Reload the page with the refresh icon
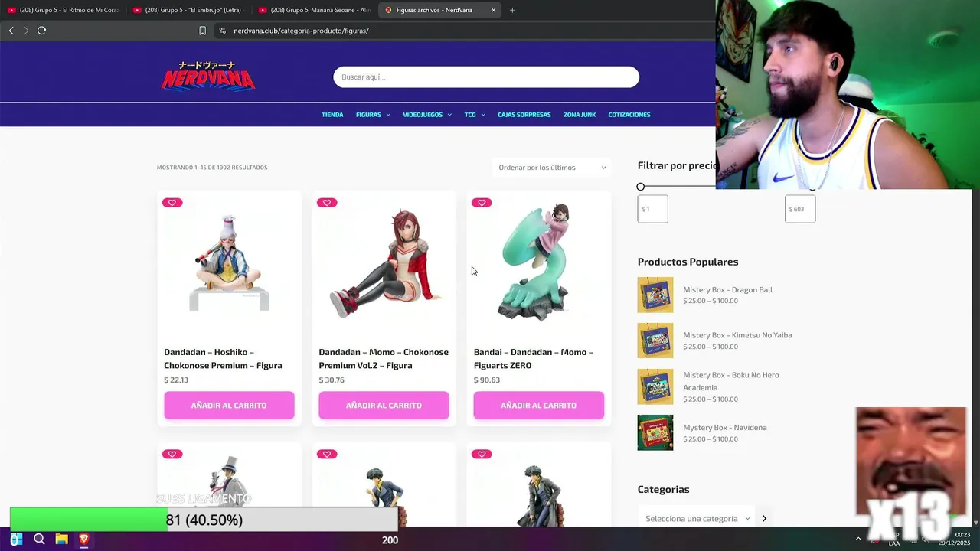This screenshot has width=980, height=551. pyautogui.click(x=41, y=31)
